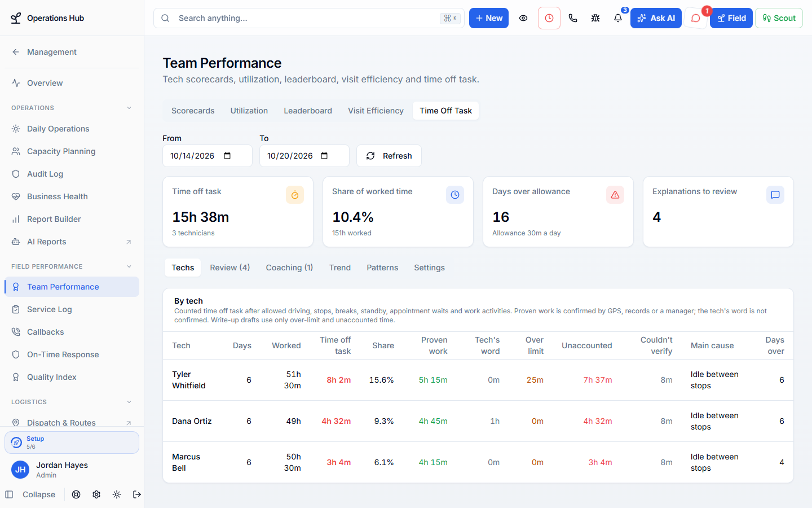The image size is (812, 508).
Task: Click the New button
Action: (x=489, y=18)
